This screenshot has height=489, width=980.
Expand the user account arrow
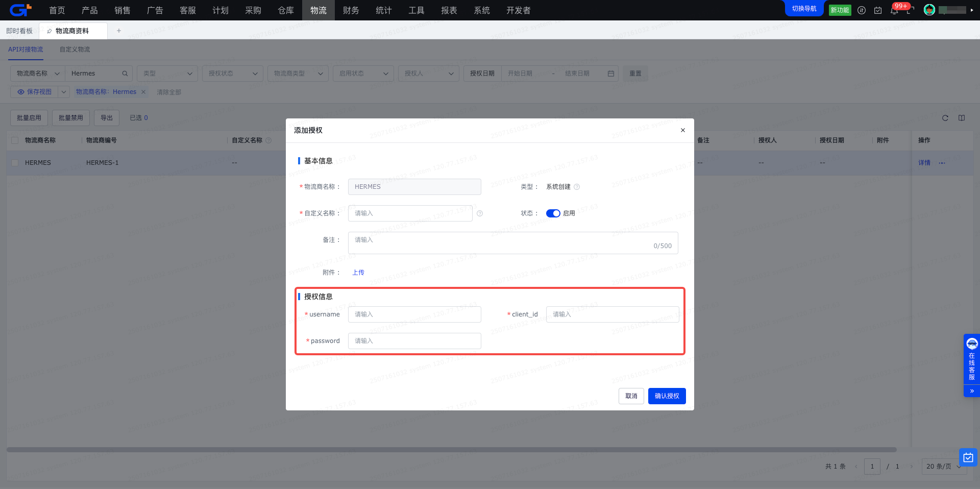(972, 10)
